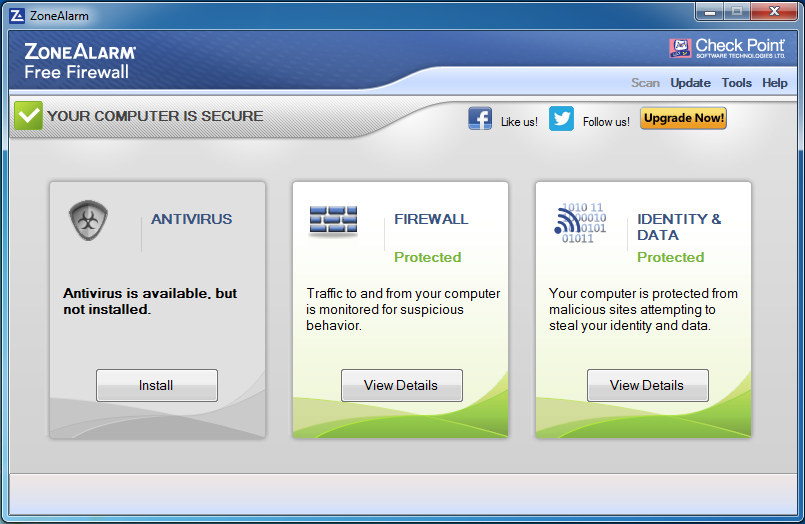This screenshot has width=805, height=524.
Task: Open the Scan menu
Action: (645, 83)
